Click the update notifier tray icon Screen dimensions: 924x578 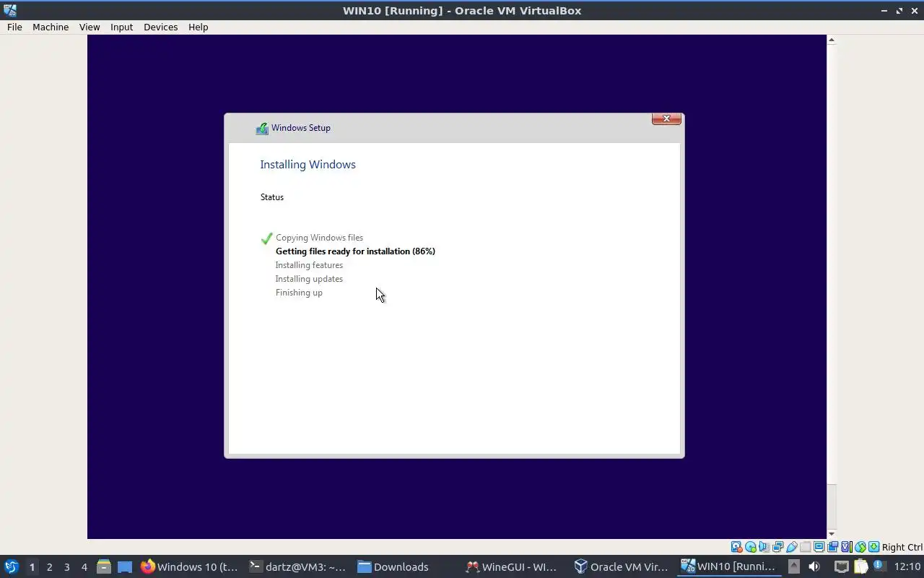pyautogui.click(x=879, y=565)
